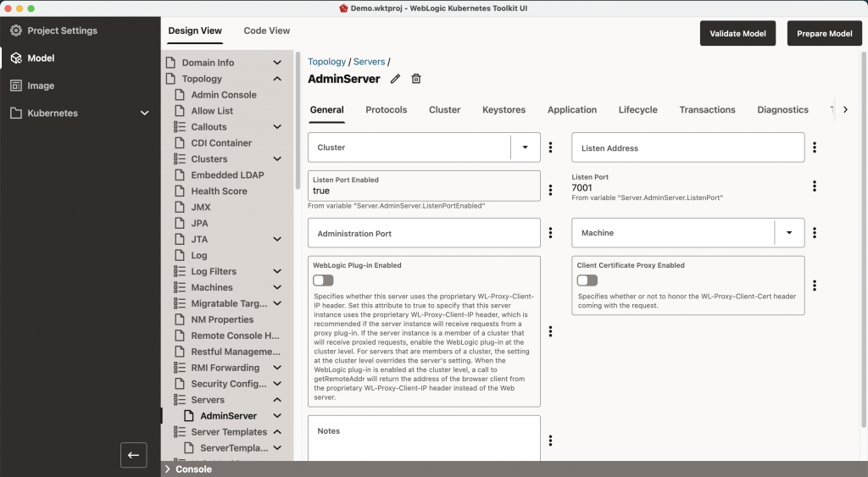Switch to the Design View tab
Screen dimensions: 868x477
pos(195,31)
